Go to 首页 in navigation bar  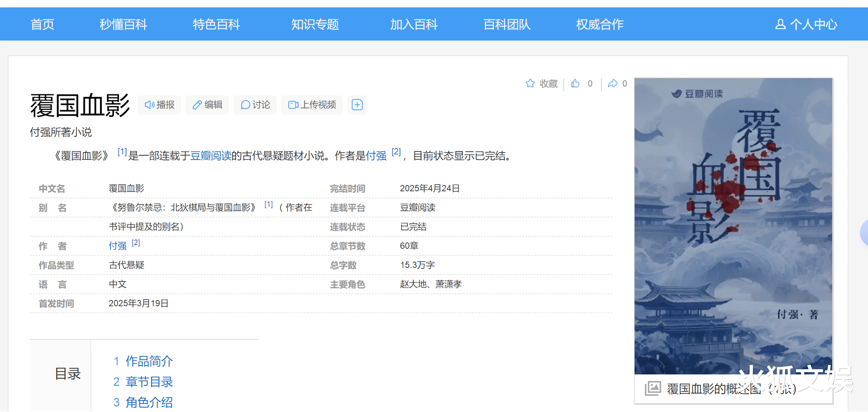(42, 24)
